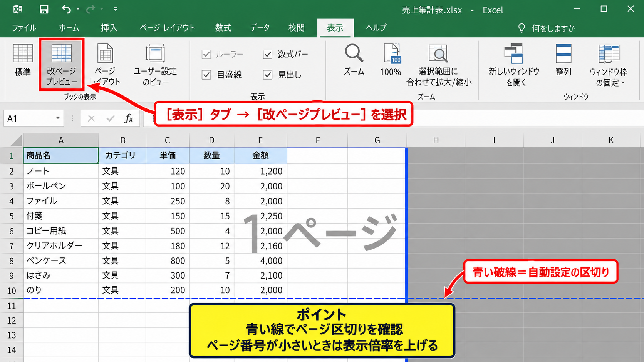Click the カテゴリ header cell
The height and width of the screenshot is (362, 644).
(x=122, y=156)
